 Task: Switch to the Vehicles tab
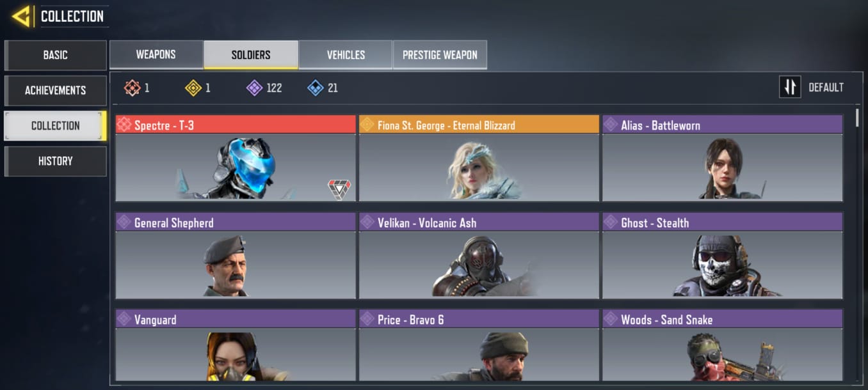(346, 55)
